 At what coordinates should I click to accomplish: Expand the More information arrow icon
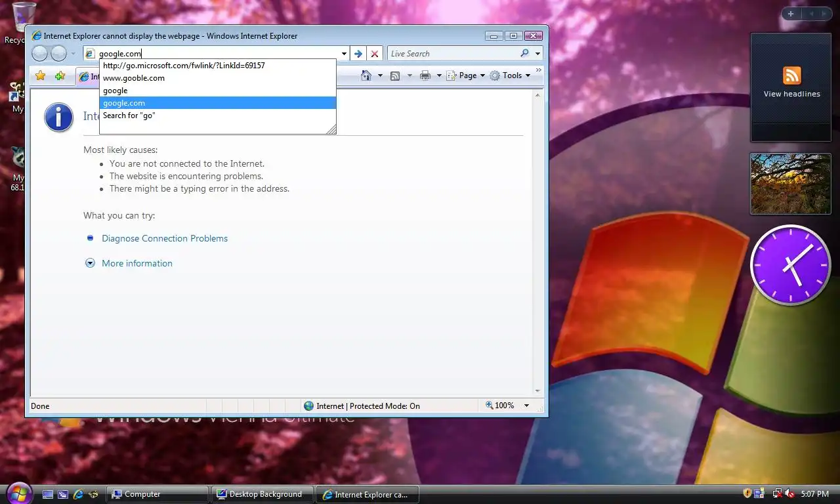(x=90, y=263)
